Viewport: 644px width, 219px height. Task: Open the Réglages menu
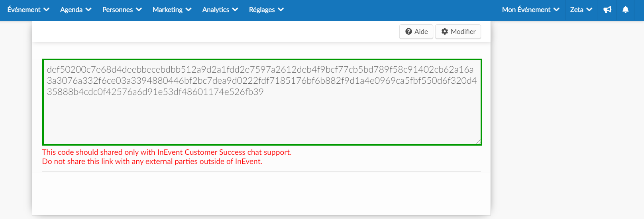[266, 10]
